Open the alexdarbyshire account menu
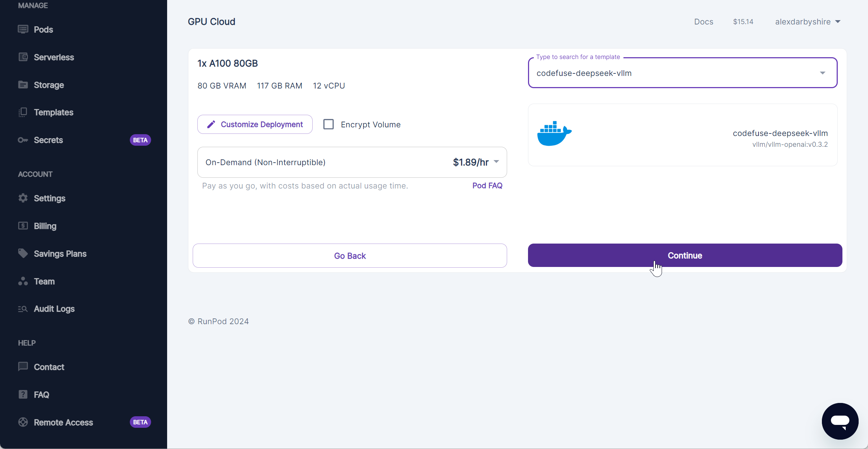Viewport: 868px width, 449px height. coord(808,22)
